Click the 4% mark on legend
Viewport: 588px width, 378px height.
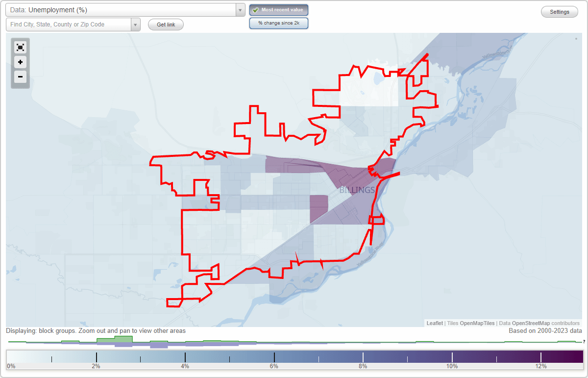(x=185, y=366)
